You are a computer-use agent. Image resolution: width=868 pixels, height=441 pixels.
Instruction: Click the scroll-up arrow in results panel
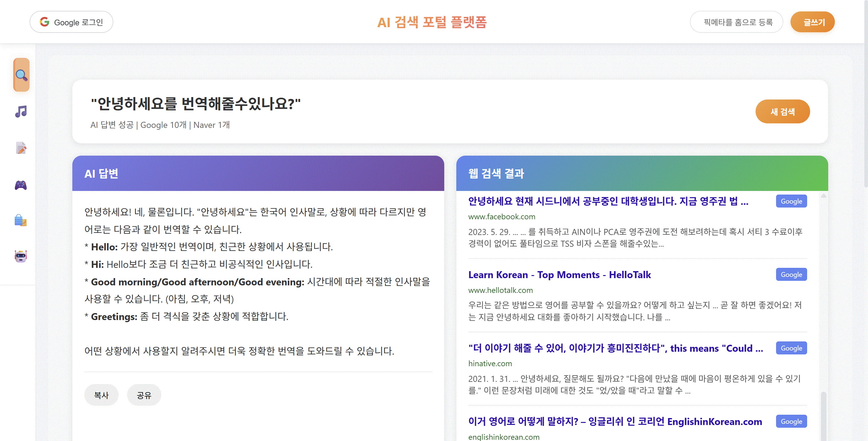point(823,196)
